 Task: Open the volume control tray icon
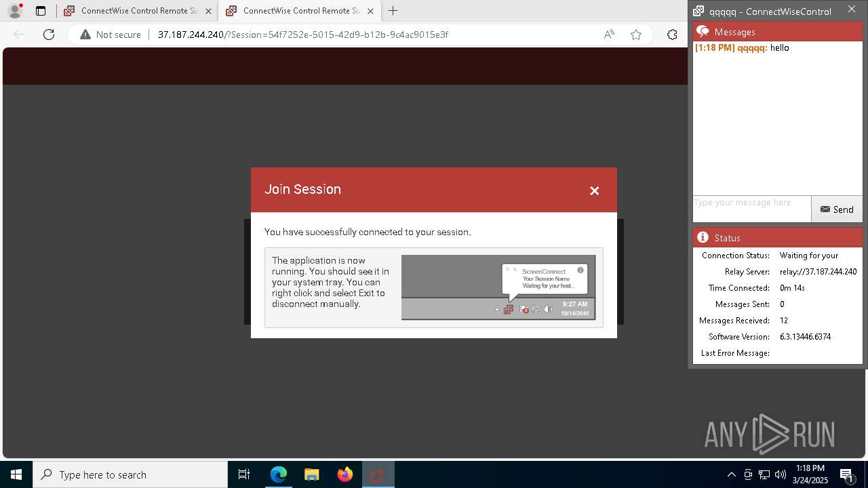[x=780, y=474]
